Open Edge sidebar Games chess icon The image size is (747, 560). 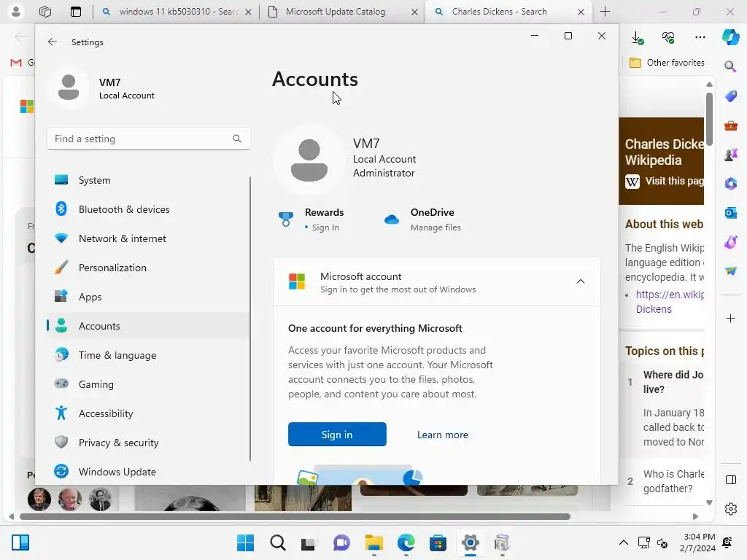pos(731,155)
